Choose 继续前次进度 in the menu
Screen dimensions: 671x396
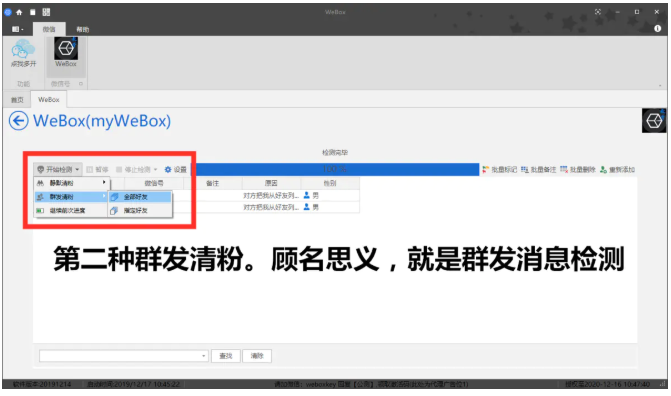pos(71,211)
